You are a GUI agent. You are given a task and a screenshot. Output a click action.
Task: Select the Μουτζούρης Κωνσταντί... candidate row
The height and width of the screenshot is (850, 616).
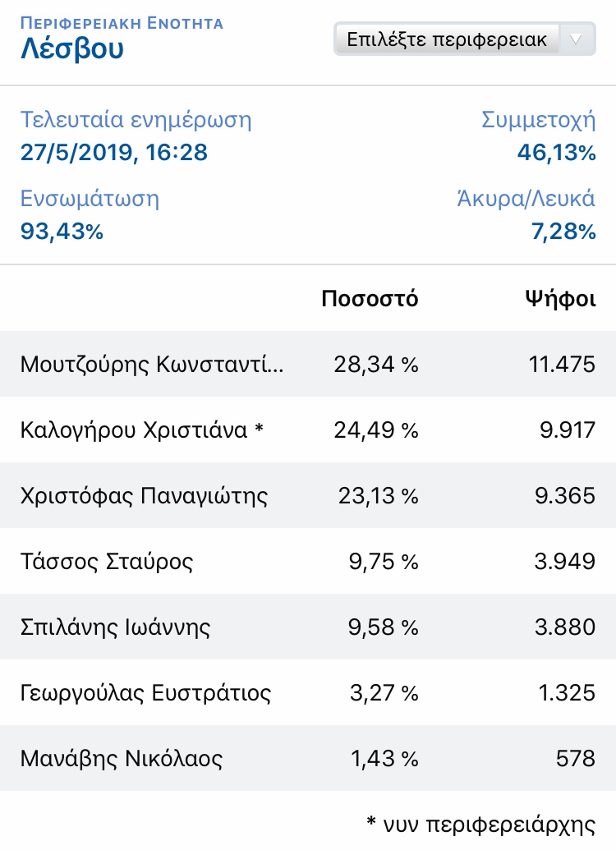tap(153, 365)
